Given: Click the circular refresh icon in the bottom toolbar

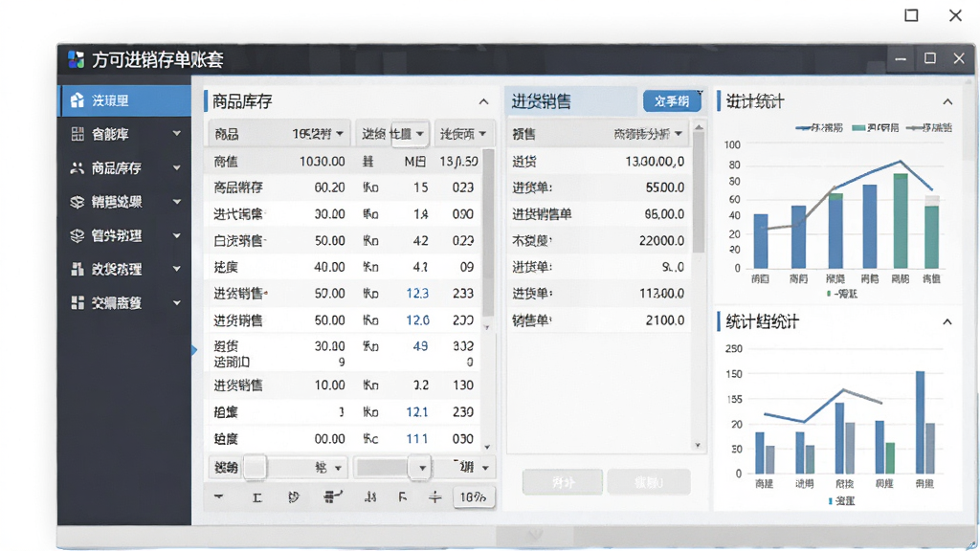Looking at the screenshot, I should coord(294,497).
